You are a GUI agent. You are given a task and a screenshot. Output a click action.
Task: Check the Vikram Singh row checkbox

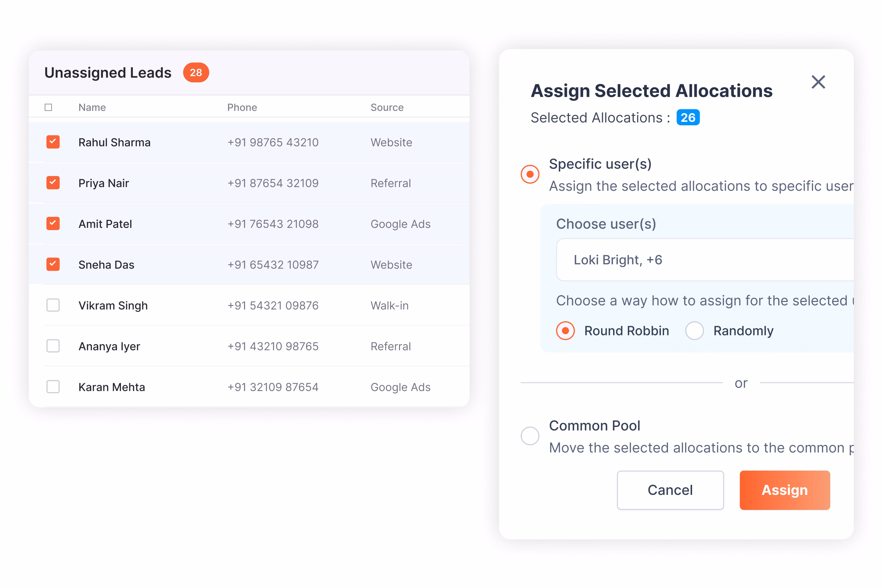(x=53, y=305)
